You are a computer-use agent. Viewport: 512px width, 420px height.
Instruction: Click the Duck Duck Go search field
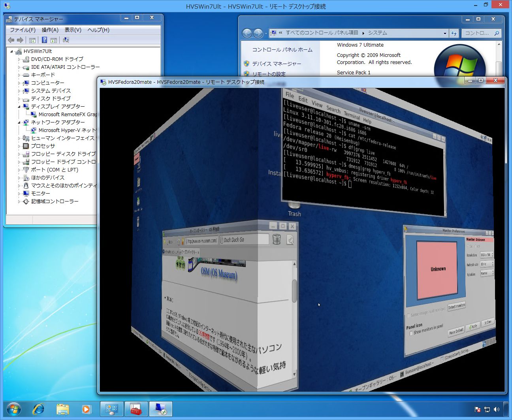pos(243,239)
